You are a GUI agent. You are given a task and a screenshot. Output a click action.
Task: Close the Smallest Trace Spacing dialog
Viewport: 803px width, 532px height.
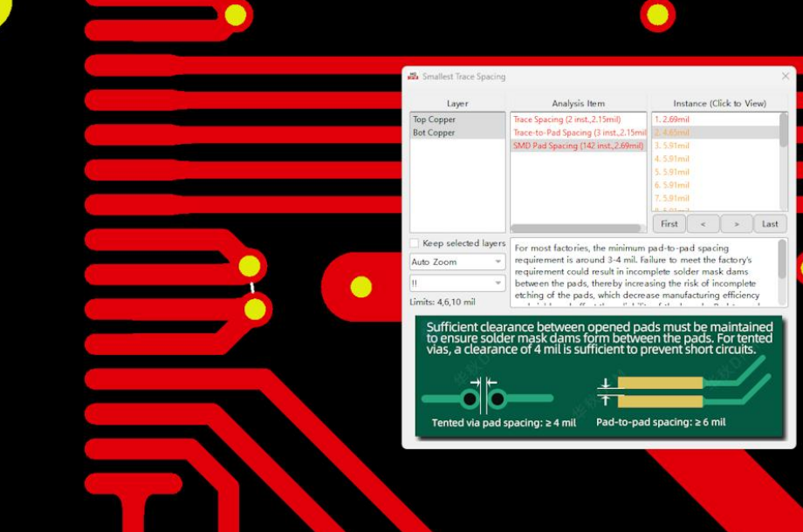(785, 77)
